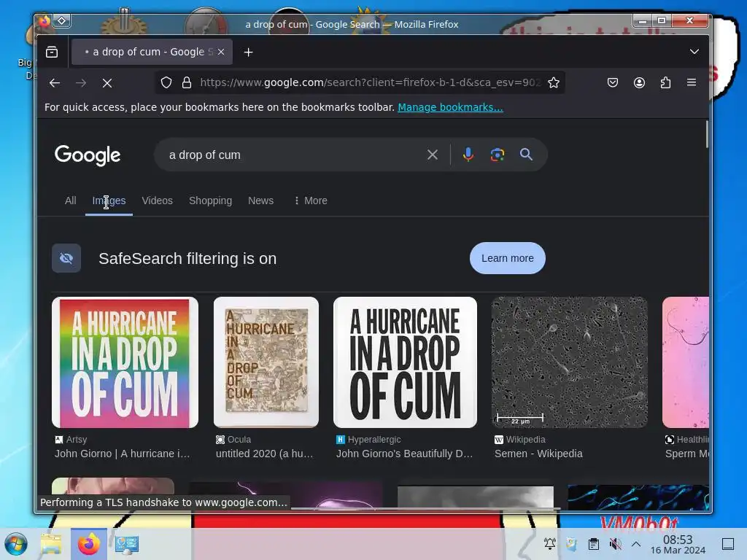
Task: Click Learn more about SafeSearch
Action: [508, 258]
